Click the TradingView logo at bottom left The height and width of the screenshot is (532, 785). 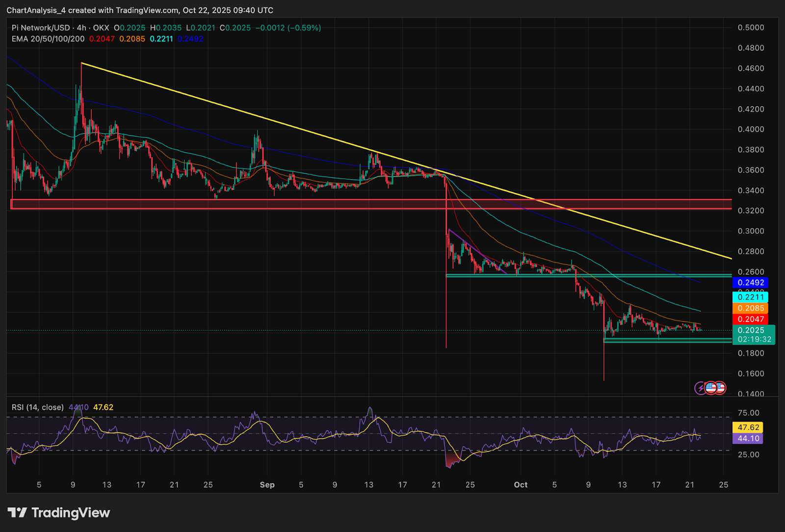[59, 513]
